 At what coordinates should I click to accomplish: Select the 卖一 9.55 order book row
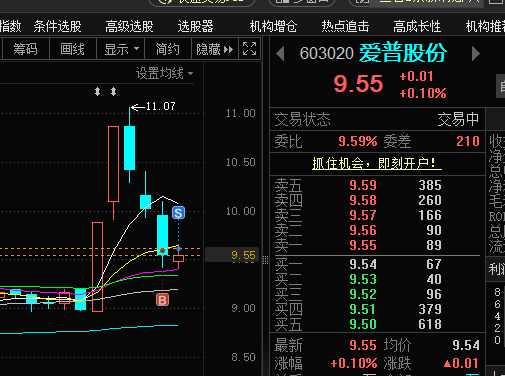[377, 245]
